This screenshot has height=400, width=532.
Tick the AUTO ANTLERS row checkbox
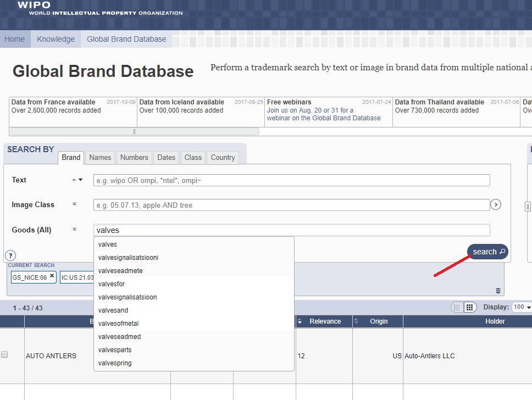click(4, 355)
